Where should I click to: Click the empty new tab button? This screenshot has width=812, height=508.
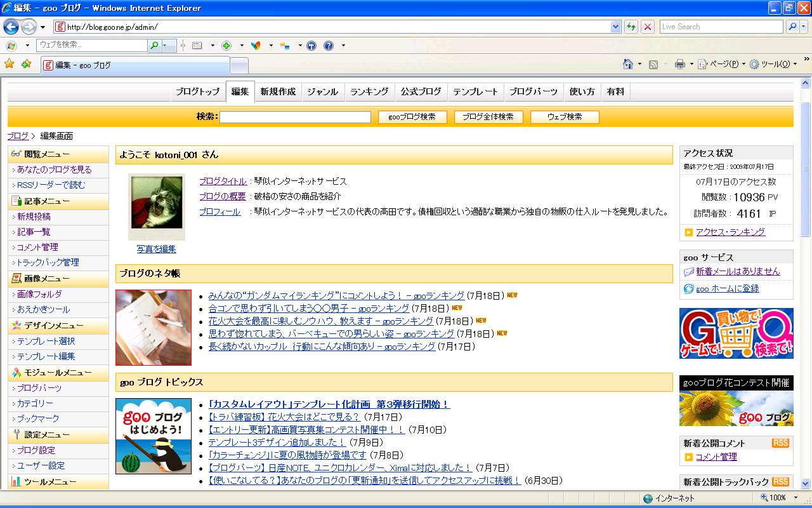tap(239, 65)
